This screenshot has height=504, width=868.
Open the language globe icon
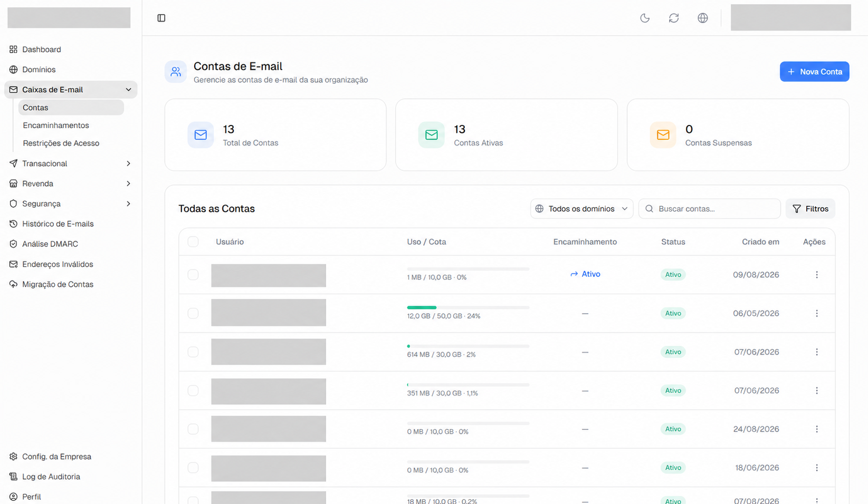(x=703, y=18)
